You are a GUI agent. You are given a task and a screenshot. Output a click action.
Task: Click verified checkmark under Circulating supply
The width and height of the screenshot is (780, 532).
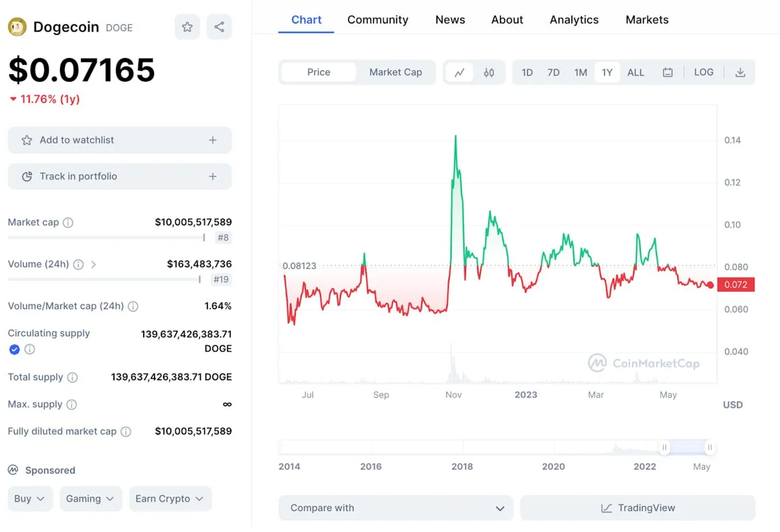point(14,350)
